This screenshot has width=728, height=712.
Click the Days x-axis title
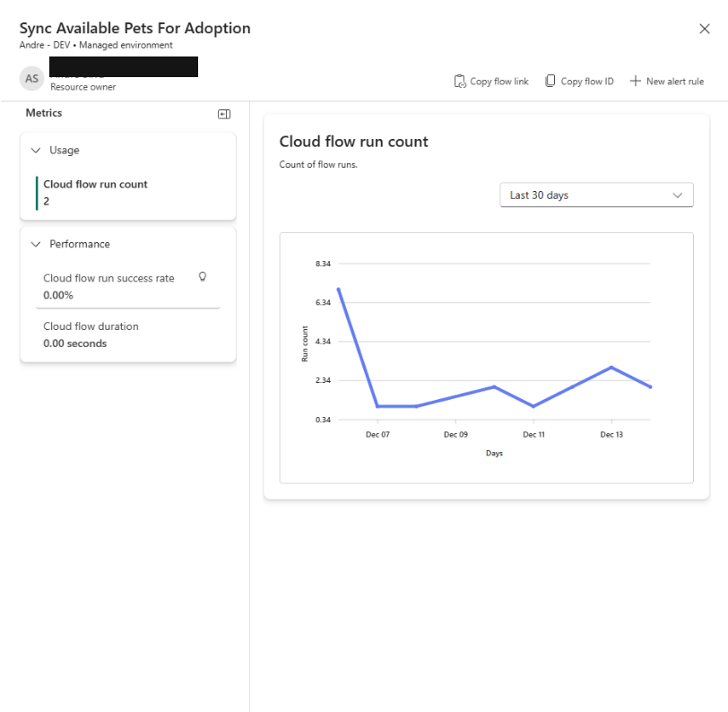(x=494, y=453)
